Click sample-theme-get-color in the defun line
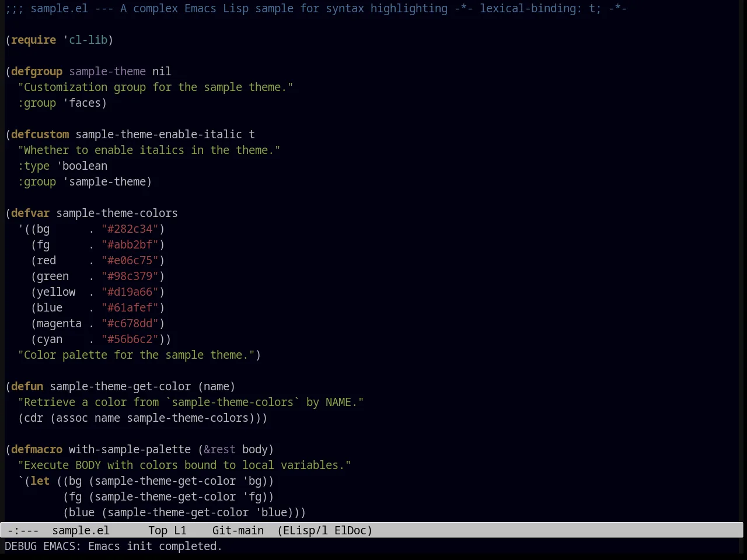 (x=120, y=386)
